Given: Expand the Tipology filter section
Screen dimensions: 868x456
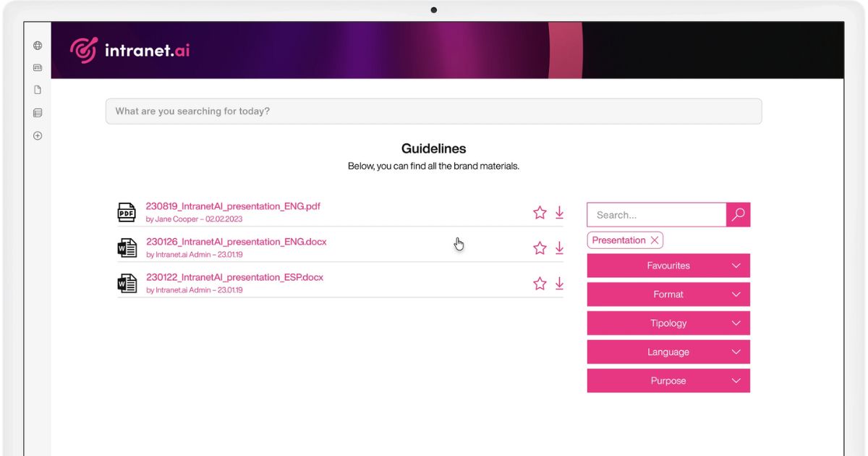Looking at the screenshot, I should 668,324.
